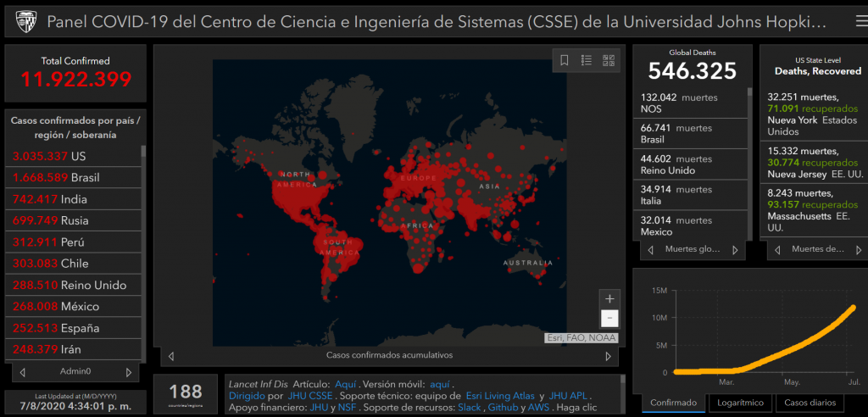This screenshot has height=417, width=868.
Task: Open the Lancet article Aquí link
Action: 346,384
